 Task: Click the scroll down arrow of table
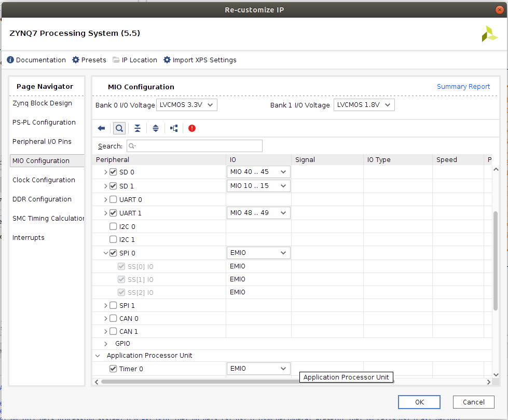[496, 375]
